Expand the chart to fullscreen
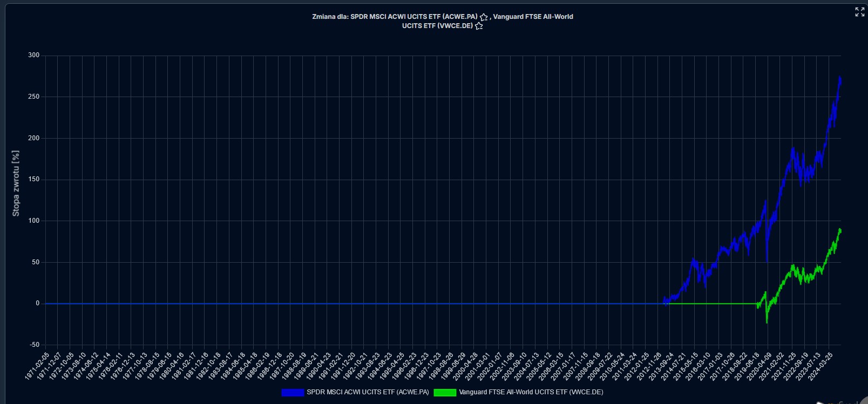The width and height of the screenshot is (868, 404). (859, 12)
